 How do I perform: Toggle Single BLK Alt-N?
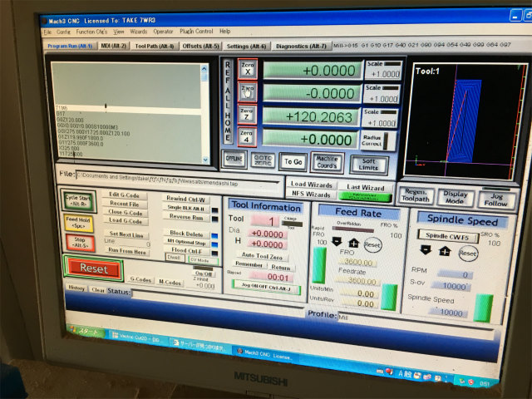click(186, 208)
